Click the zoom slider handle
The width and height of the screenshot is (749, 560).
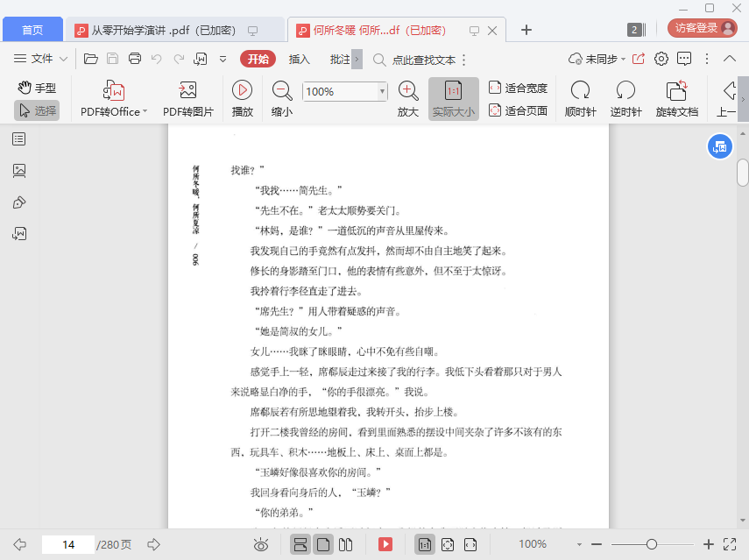coord(652,544)
